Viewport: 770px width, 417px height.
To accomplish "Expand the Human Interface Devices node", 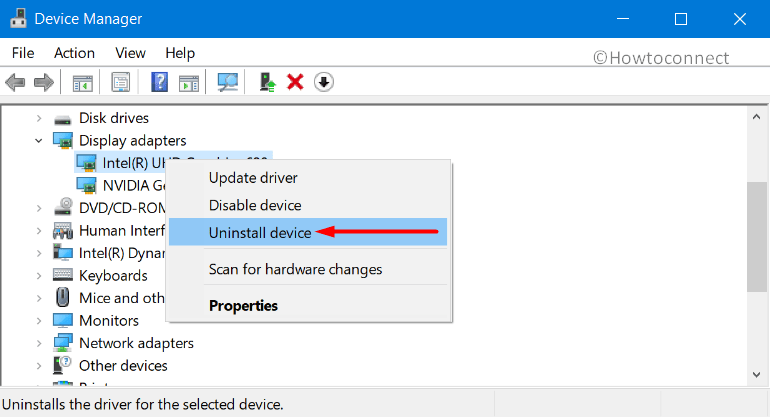I will [x=39, y=231].
